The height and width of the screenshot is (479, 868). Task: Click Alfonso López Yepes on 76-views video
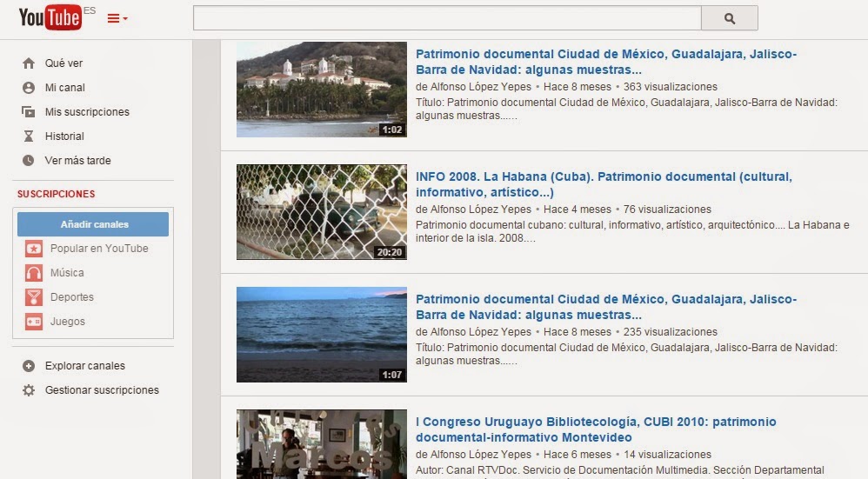(480, 210)
